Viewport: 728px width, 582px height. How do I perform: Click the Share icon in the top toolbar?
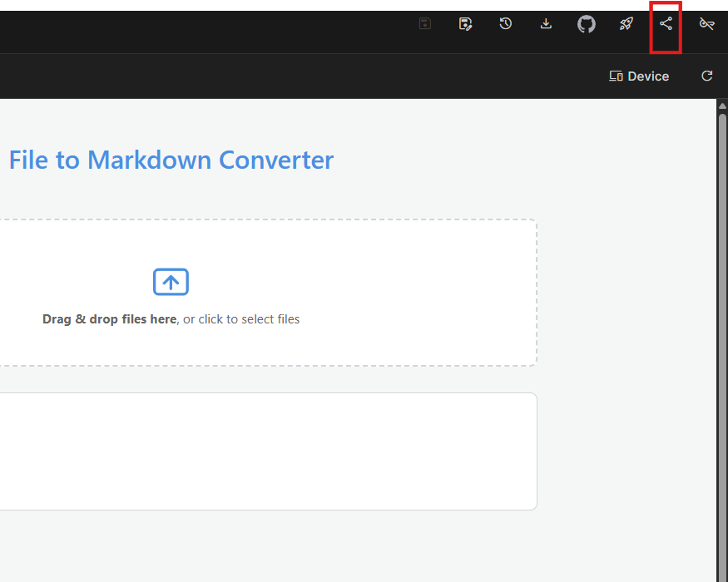pos(666,24)
